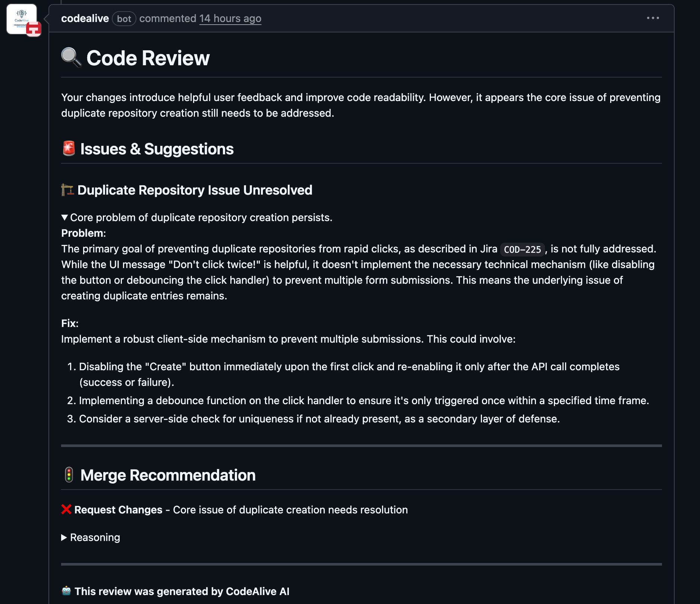Viewport: 700px width, 604px height.
Task: Click the traffic light icon by Merge Recommendation
Action: 69,475
